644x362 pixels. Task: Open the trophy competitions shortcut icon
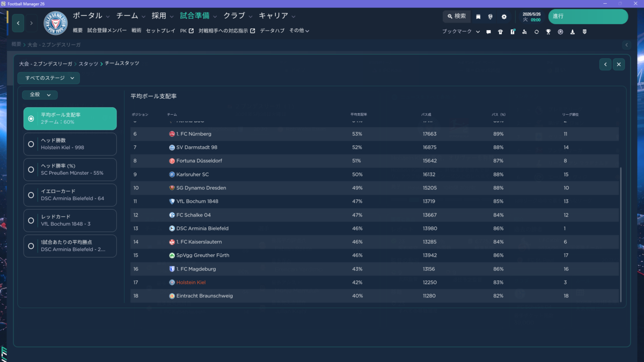[x=548, y=32]
